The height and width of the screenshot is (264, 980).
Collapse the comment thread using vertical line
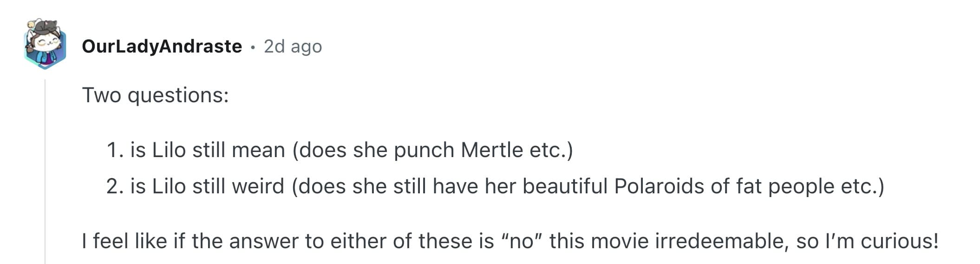pyautogui.click(x=45, y=172)
